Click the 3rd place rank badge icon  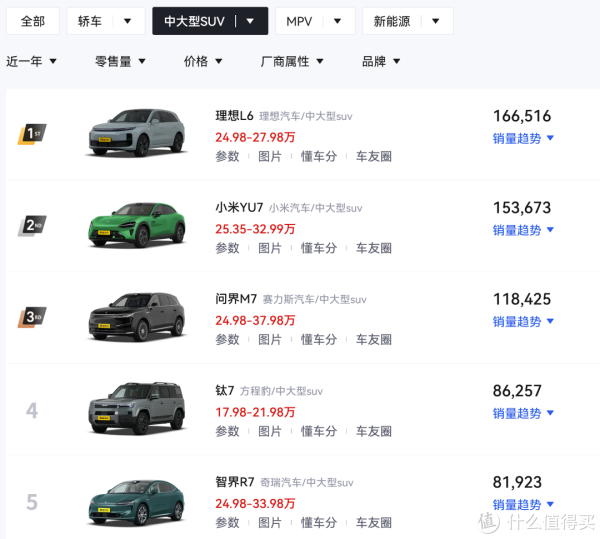click(32, 318)
